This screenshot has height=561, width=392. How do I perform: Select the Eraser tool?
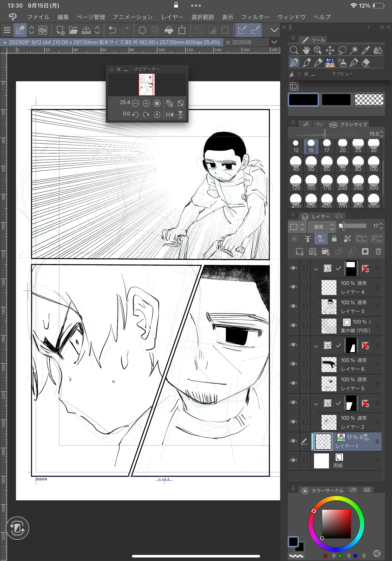click(x=366, y=63)
